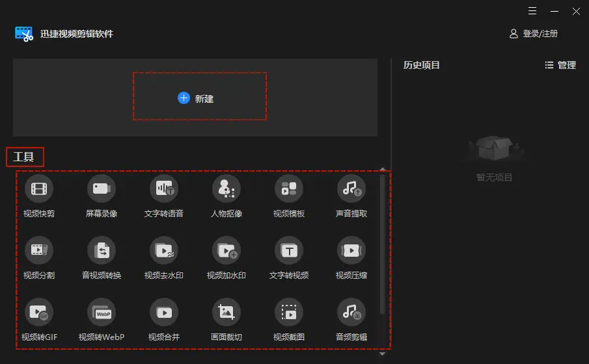Open 登录/注册 login or register
589x364 pixels.
[x=534, y=34]
